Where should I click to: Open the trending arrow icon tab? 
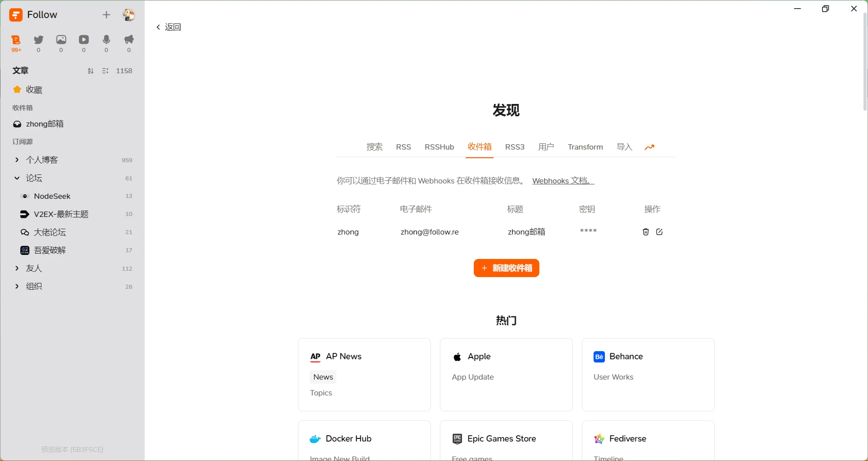[650, 147]
